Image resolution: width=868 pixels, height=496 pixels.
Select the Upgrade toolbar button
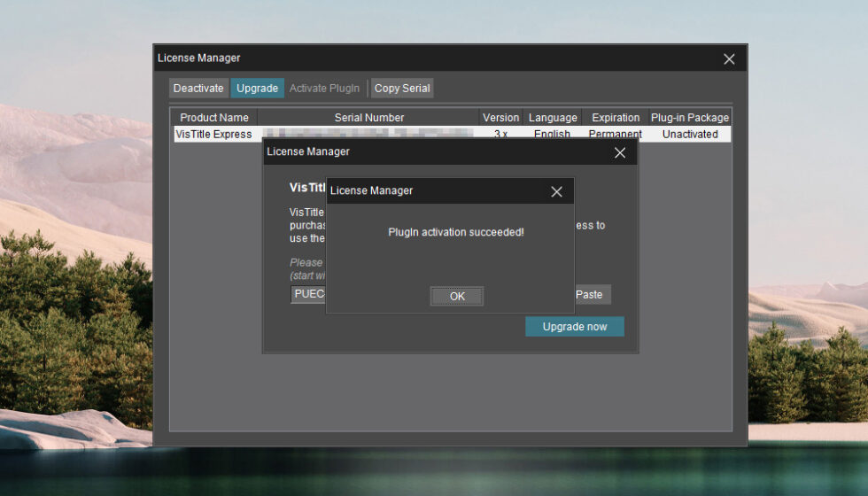pyautogui.click(x=258, y=88)
